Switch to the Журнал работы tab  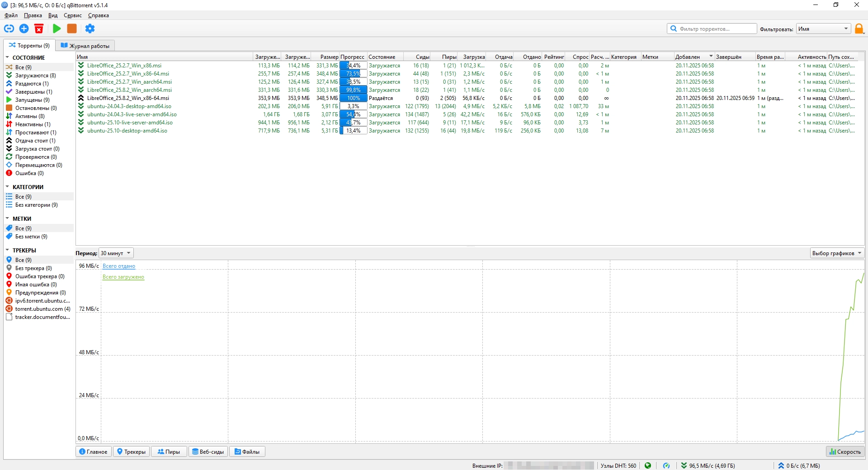click(x=85, y=46)
